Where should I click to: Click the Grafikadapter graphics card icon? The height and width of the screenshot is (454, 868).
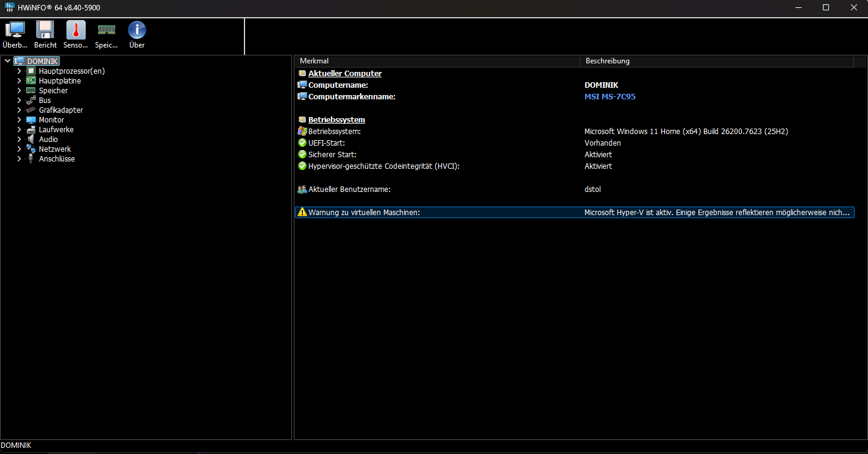31,110
